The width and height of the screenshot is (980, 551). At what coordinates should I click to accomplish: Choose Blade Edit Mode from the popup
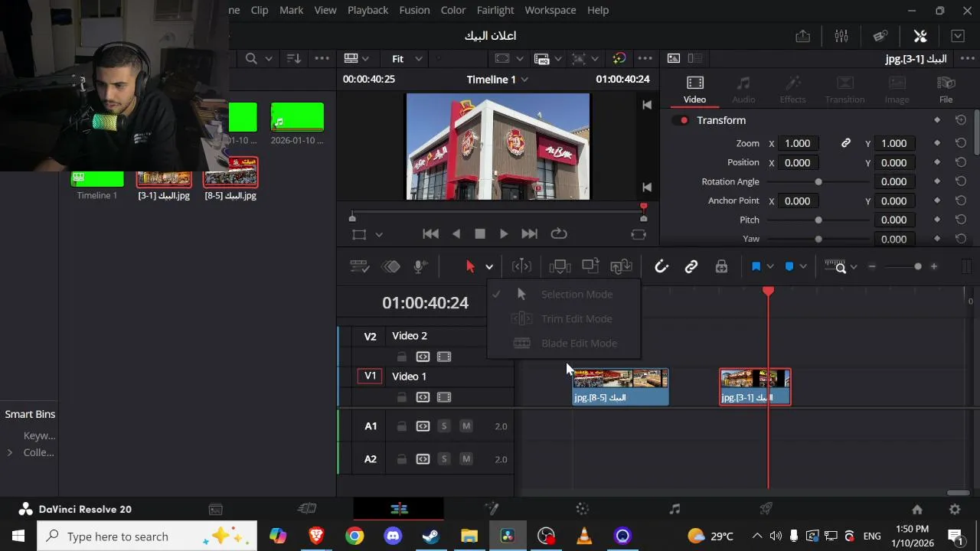pyautogui.click(x=563, y=343)
